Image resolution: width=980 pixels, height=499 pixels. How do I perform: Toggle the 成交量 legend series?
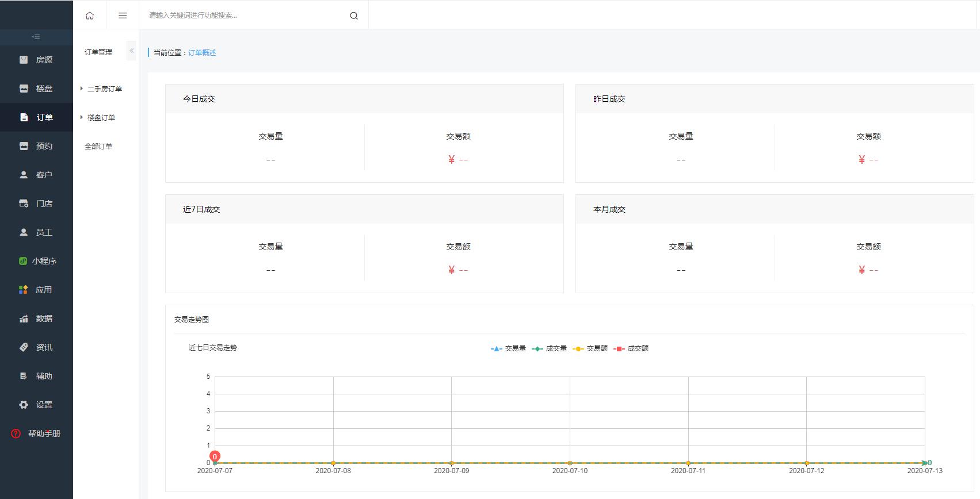pyautogui.click(x=549, y=348)
